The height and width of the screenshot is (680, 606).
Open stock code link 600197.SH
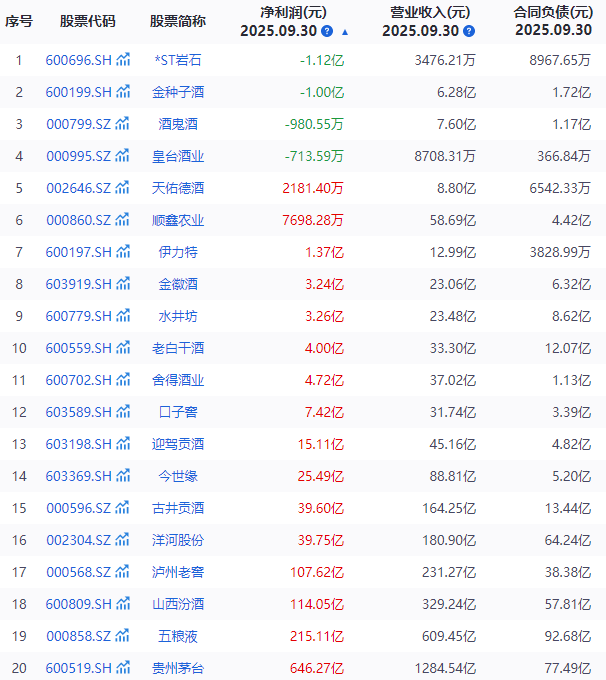[79, 252]
